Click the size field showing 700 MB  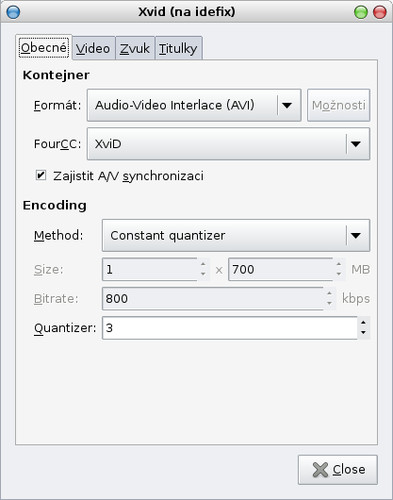280,269
